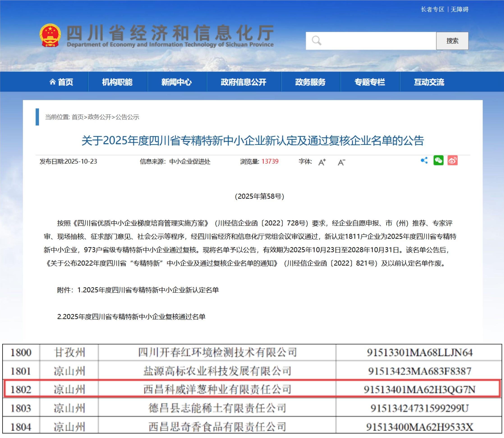Increase font size with A+ icon
Viewport: 504px width, 438px height.
[x=321, y=162]
